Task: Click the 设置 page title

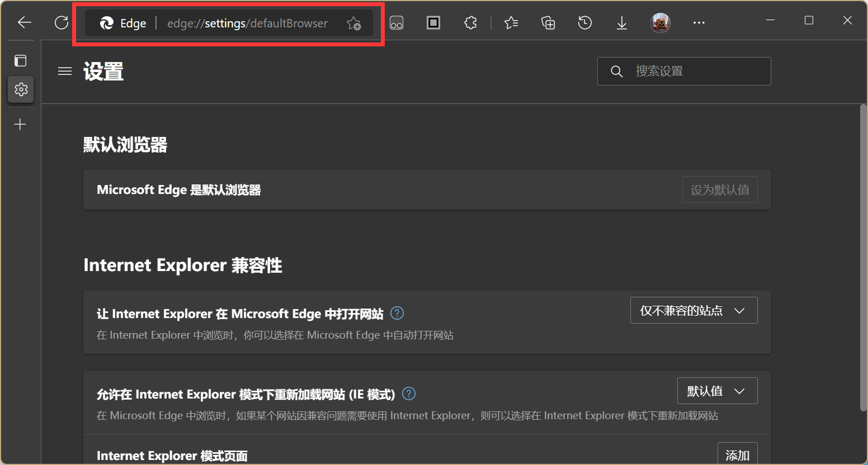Action: point(103,72)
